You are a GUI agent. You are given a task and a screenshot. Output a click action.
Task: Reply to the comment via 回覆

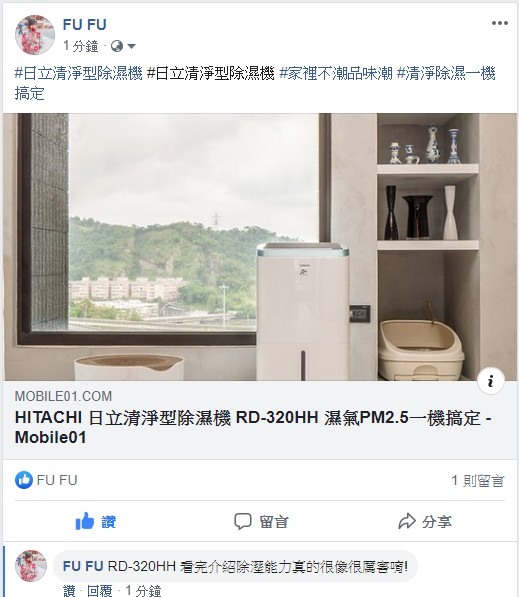coord(99,591)
